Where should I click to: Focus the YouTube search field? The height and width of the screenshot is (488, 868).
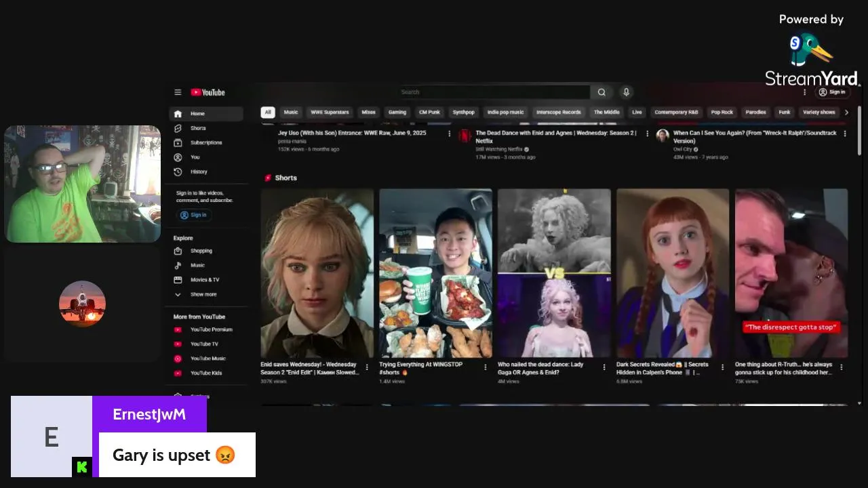[494, 92]
